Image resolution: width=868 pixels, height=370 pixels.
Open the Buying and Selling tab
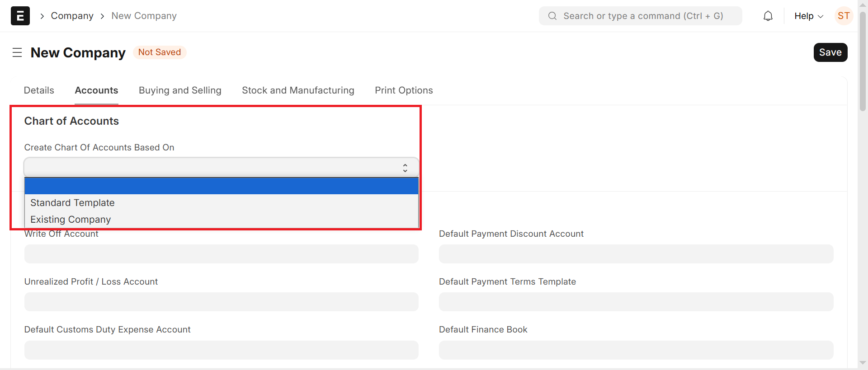click(180, 90)
